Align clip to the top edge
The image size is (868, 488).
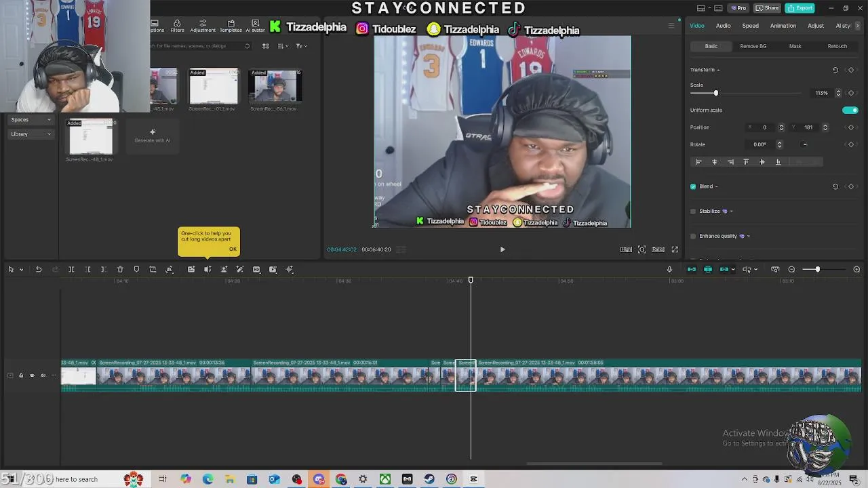click(746, 162)
